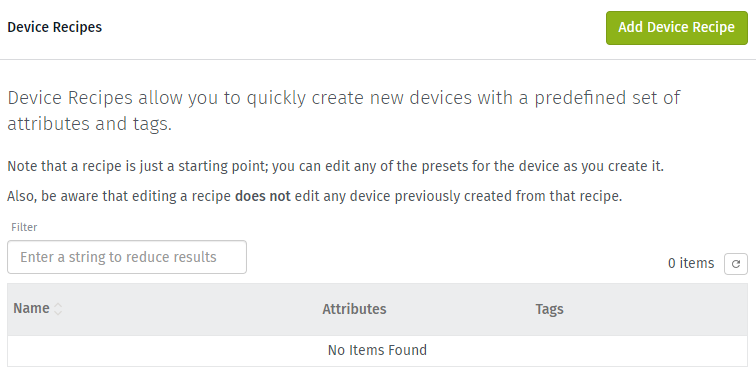Viewport: 756px width, 378px height.
Task: Select the Tags column header
Action: point(549,309)
